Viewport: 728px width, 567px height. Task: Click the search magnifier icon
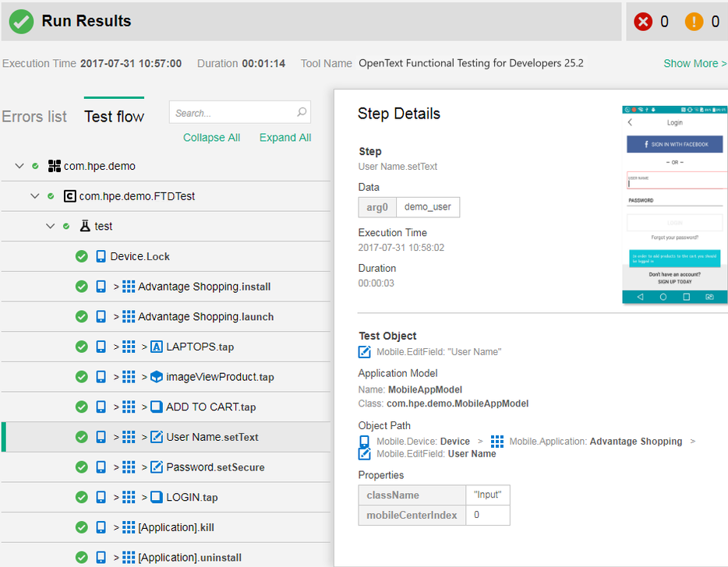(x=302, y=113)
